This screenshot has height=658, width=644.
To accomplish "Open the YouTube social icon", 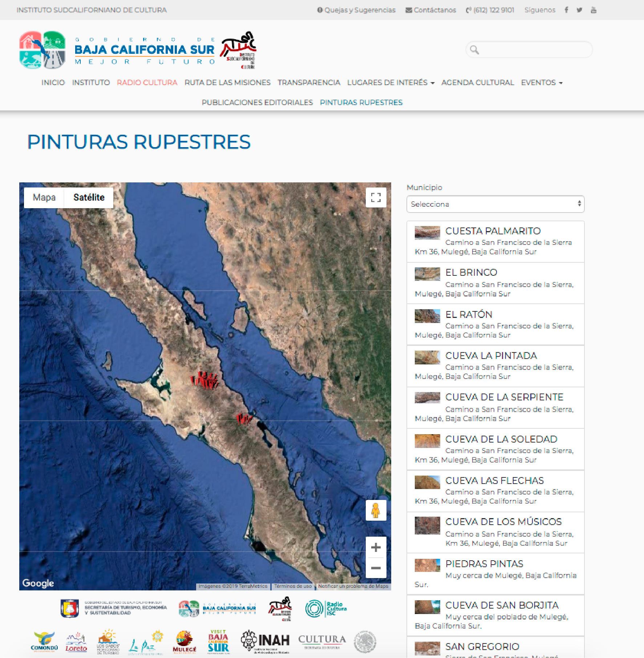I will pyautogui.click(x=594, y=10).
